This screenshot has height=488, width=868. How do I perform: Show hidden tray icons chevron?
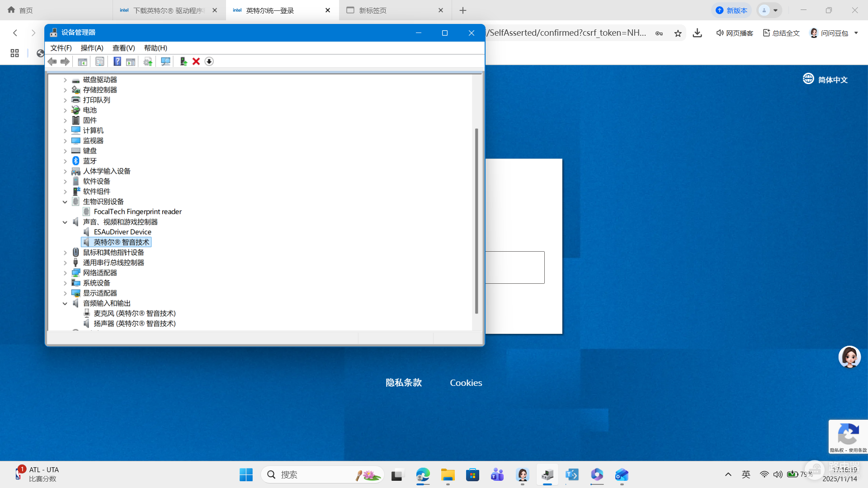728,474
